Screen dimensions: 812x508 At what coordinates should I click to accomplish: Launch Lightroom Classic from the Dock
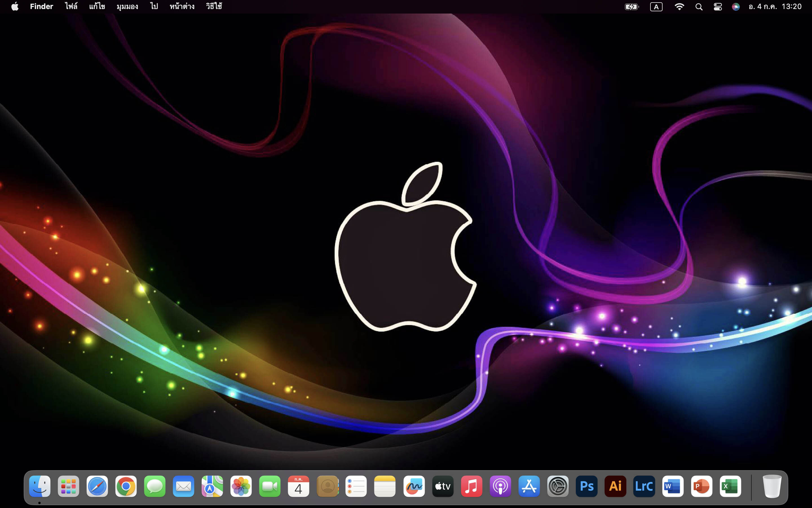pos(644,486)
